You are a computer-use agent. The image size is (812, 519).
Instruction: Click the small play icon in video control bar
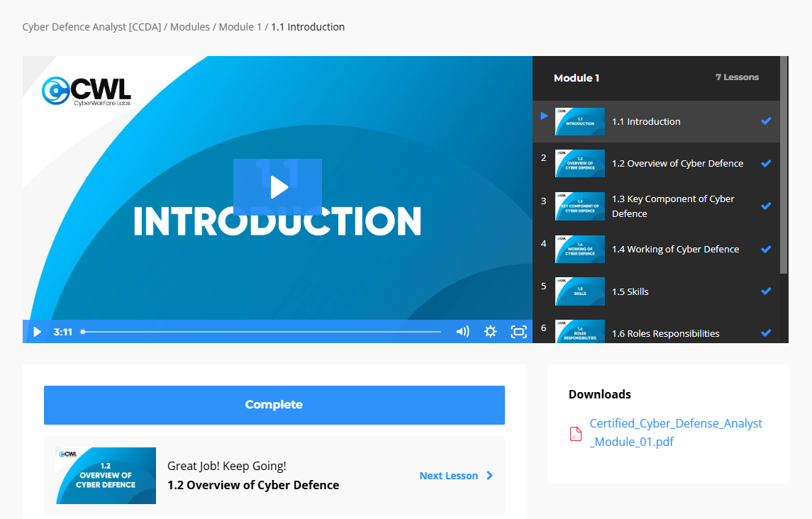point(37,332)
